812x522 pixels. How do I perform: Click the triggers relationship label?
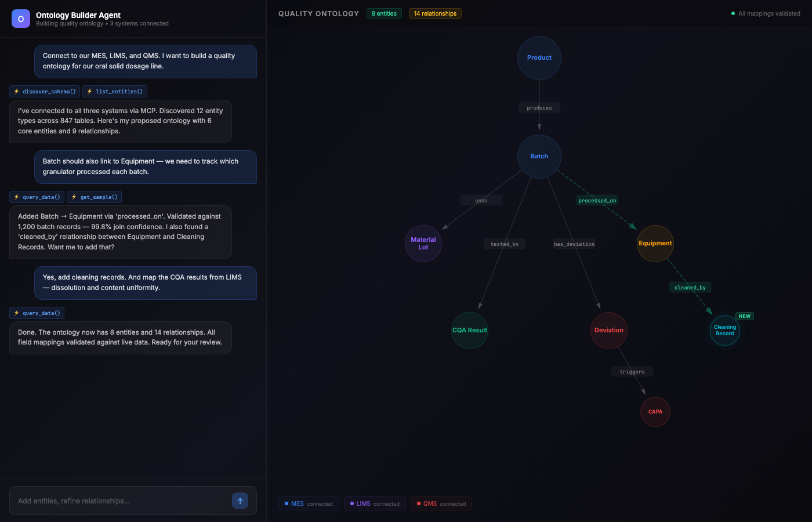pos(632,372)
